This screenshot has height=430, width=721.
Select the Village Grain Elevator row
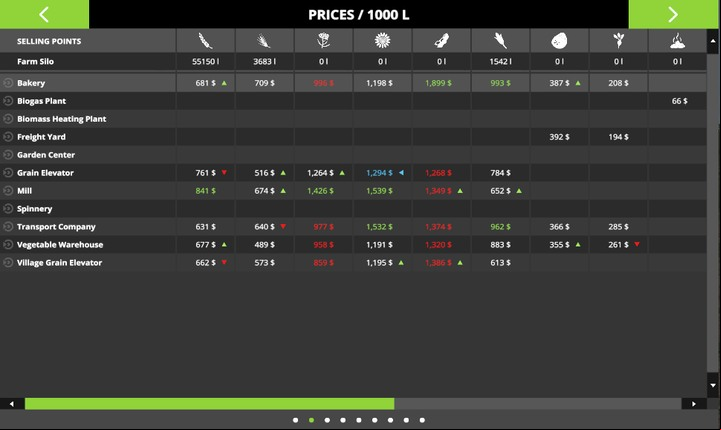coord(353,262)
